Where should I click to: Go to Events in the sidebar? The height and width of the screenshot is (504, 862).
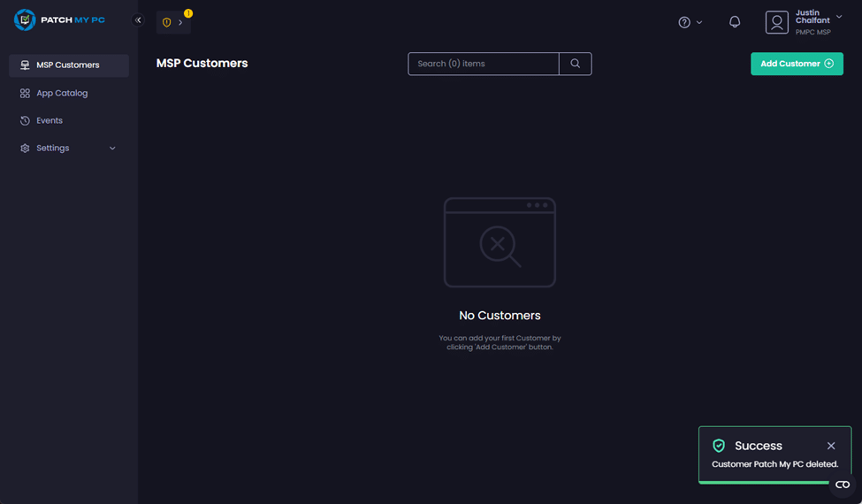pyautogui.click(x=50, y=120)
